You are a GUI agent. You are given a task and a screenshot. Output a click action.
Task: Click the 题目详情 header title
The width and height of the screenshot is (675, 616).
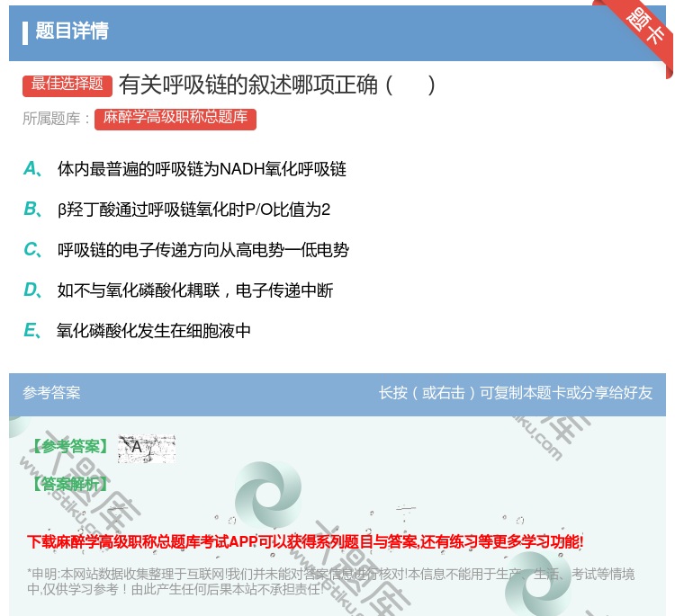click(x=72, y=31)
